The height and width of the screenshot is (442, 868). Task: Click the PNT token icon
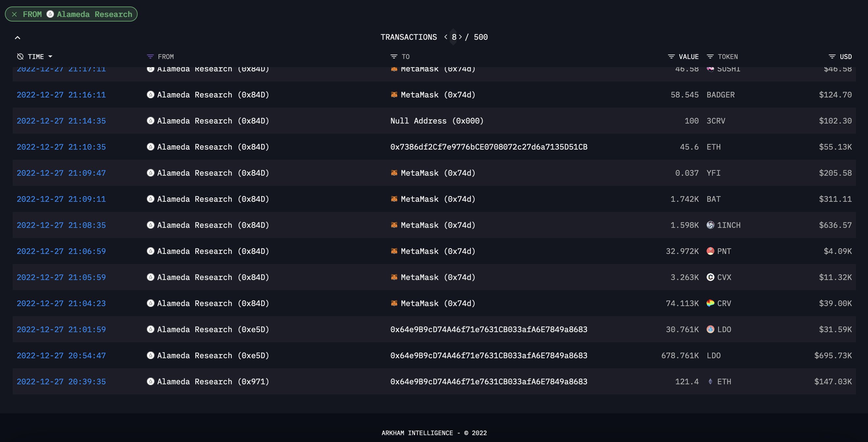click(710, 251)
